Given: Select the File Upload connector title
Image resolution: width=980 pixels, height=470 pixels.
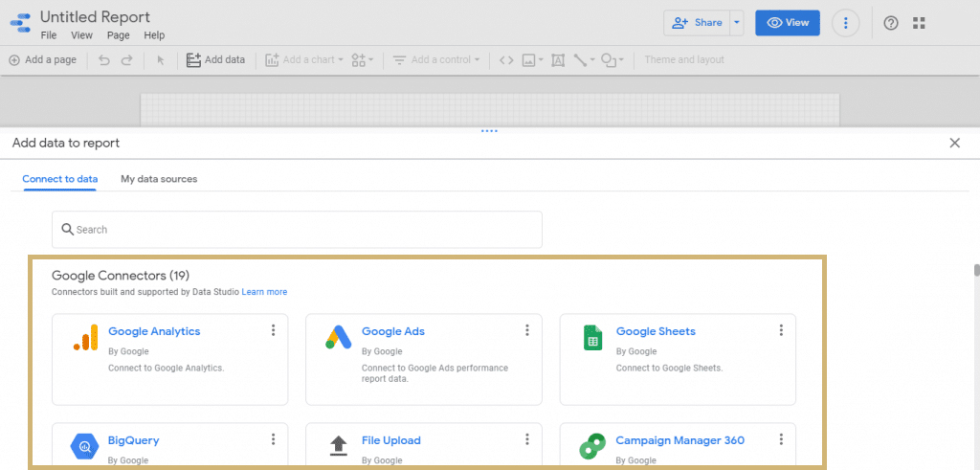Looking at the screenshot, I should click(x=391, y=440).
